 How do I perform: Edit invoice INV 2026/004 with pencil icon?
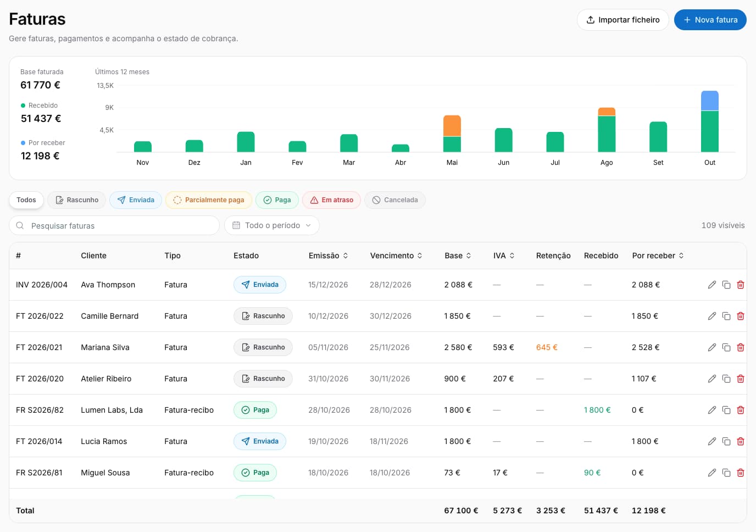(x=712, y=285)
